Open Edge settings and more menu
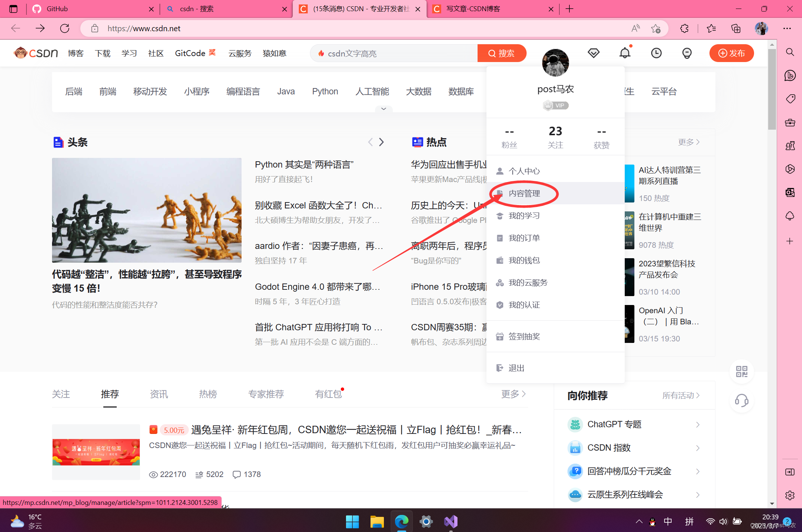The height and width of the screenshot is (532, 802). coord(787,28)
